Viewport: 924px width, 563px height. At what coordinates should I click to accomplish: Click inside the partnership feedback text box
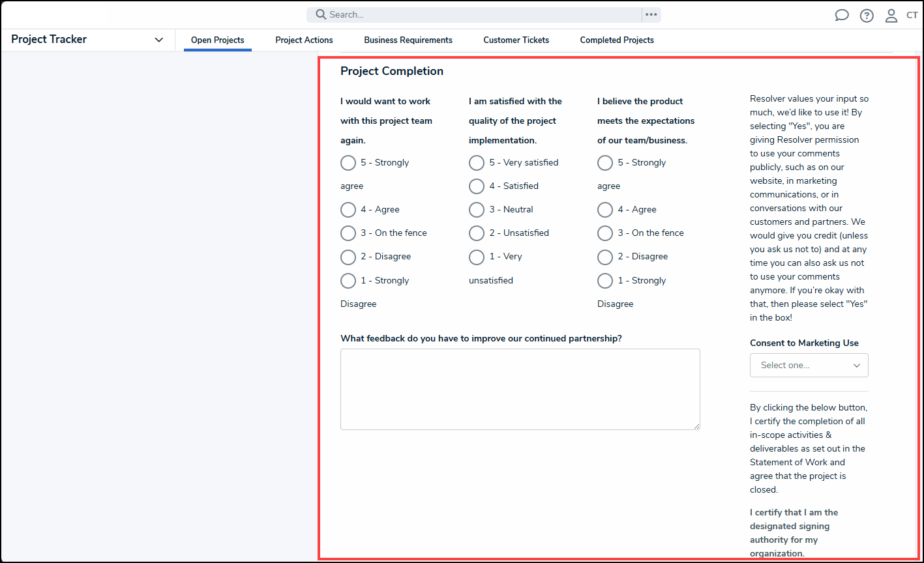pos(520,389)
